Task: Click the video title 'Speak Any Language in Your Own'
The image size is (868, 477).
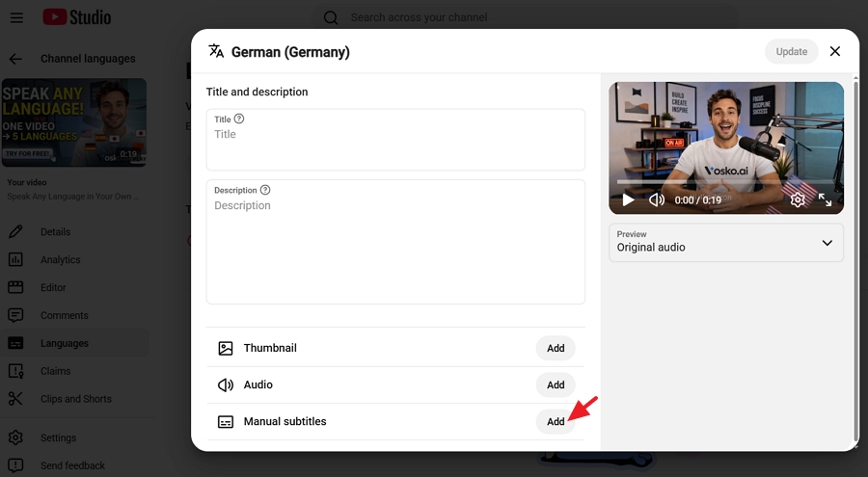Action: (73, 197)
